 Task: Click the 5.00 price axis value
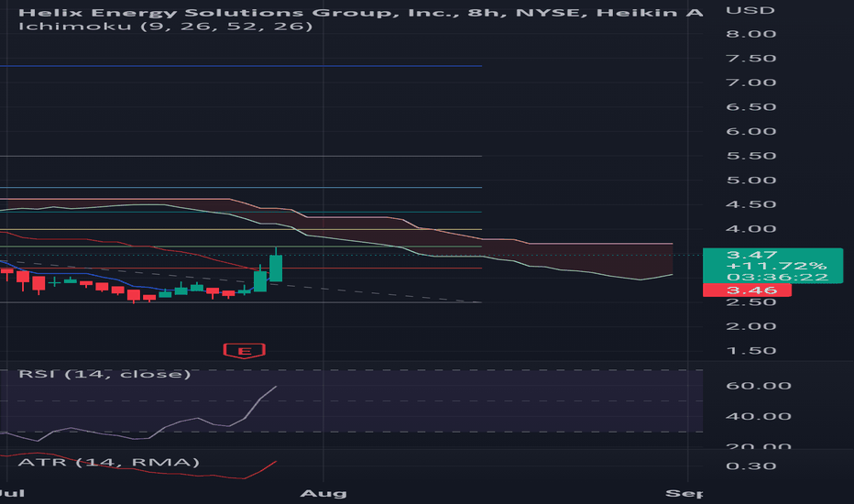(751, 181)
